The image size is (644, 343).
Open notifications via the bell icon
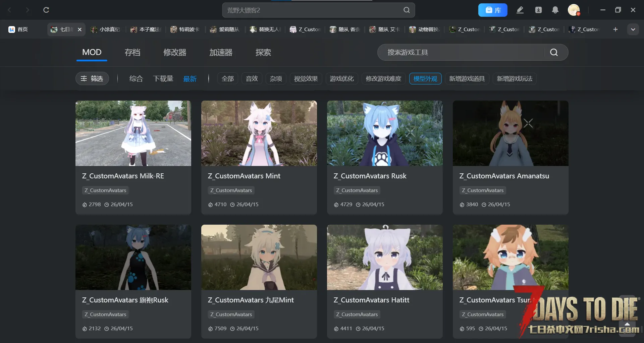click(555, 10)
